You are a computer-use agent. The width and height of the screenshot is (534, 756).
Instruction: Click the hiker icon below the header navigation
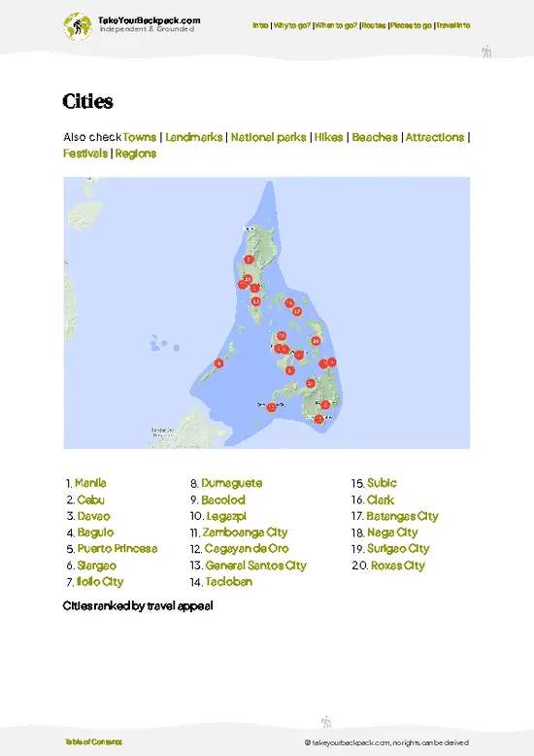pos(486,52)
